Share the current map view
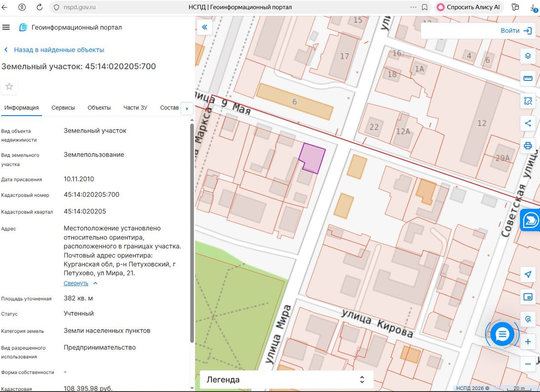 (528, 123)
